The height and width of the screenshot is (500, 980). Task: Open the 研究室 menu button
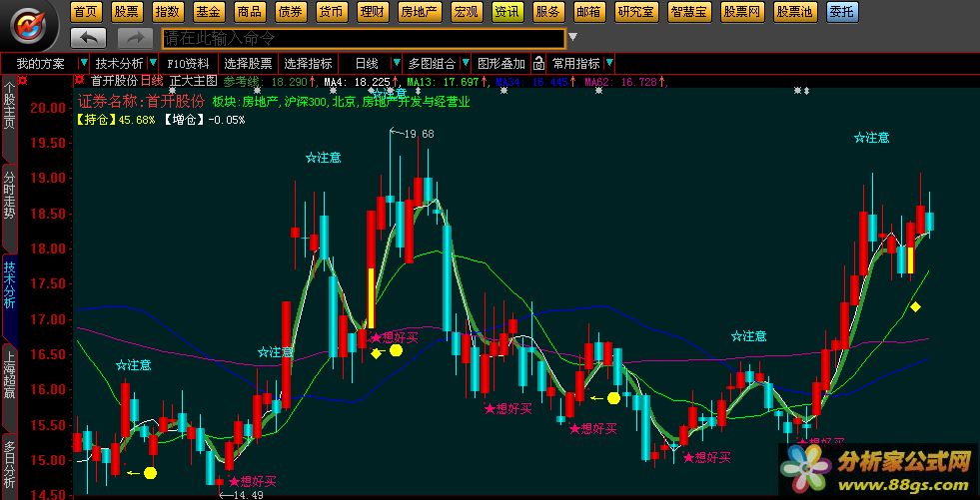pos(636,11)
